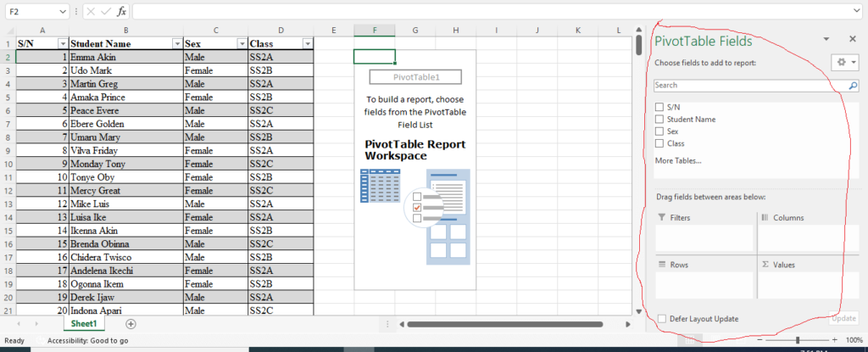Select column A header
Viewport: 868px width, 352px height.
42,31
